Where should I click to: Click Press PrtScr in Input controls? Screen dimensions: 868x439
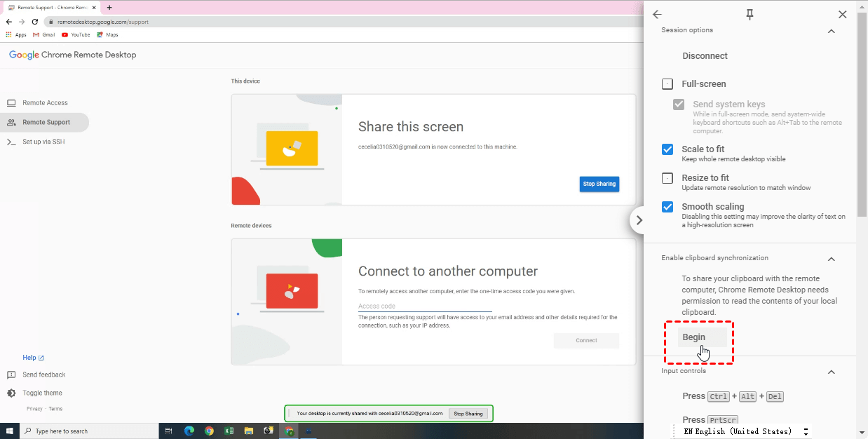(710, 420)
